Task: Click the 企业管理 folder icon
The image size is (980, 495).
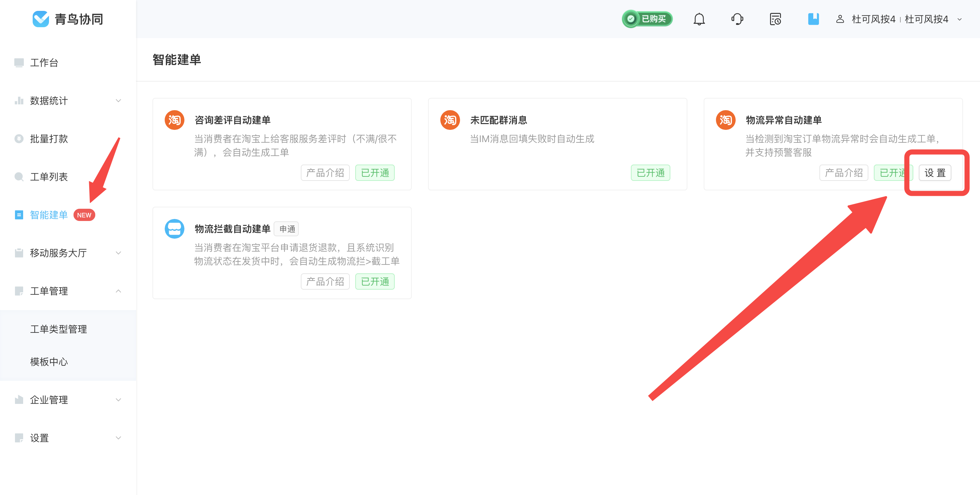Action: (19, 399)
